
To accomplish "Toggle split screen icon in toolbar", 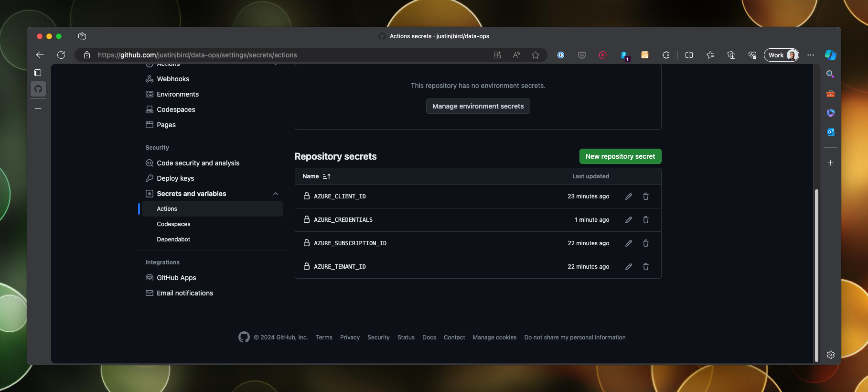I will click(x=689, y=55).
